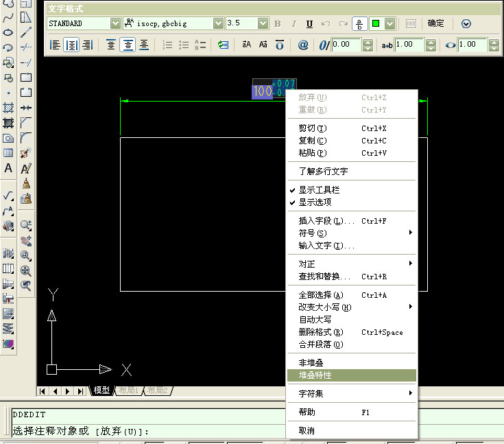Expand the 字符集 submenu

click(x=352, y=393)
